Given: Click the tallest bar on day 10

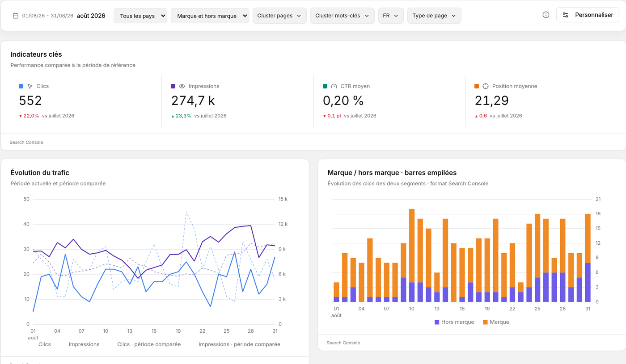Looking at the screenshot, I should [x=412, y=255].
